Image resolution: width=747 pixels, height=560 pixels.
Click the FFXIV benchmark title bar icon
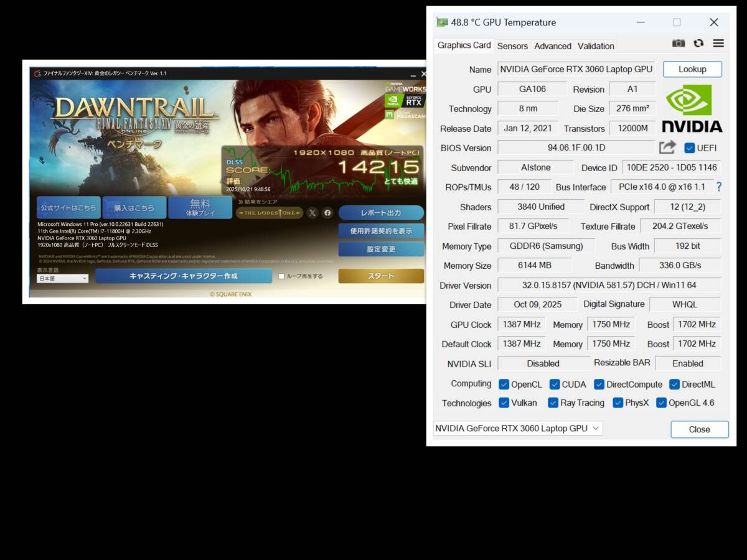[x=37, y=73]
